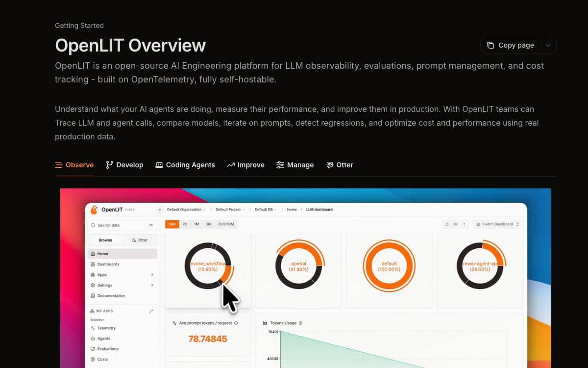Expand the Default Project dropdown
Screen dimensions: 588x368
pos(230,210)
